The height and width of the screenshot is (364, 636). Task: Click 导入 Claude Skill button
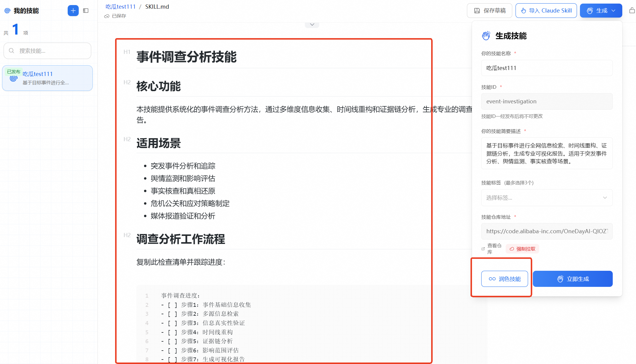tap(546, 11)
